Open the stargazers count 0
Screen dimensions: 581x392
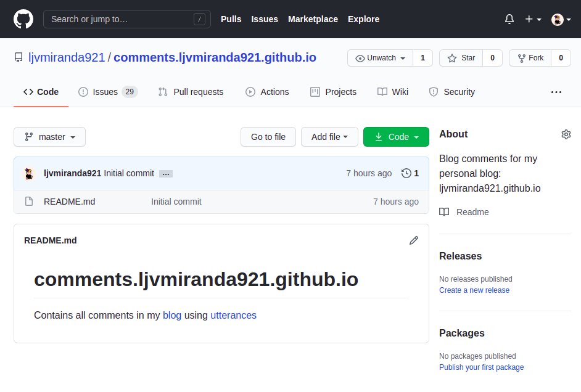click(492, 58)
